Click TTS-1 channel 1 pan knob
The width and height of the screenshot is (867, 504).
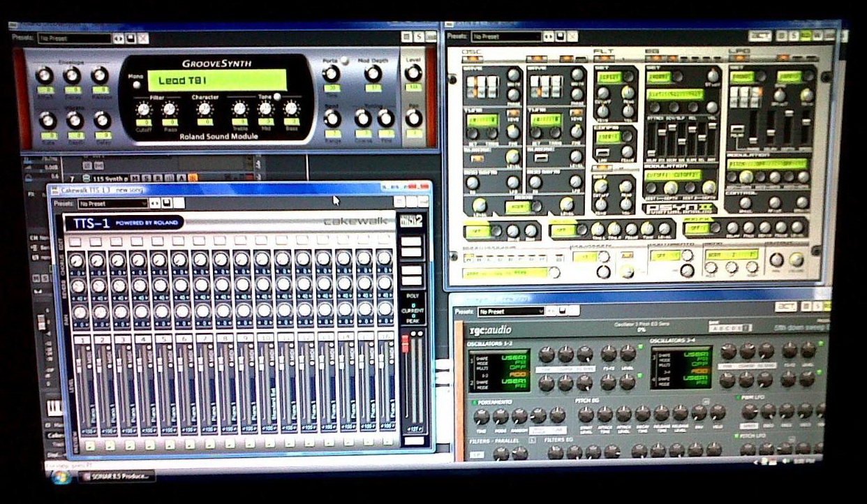click(79, 311)
